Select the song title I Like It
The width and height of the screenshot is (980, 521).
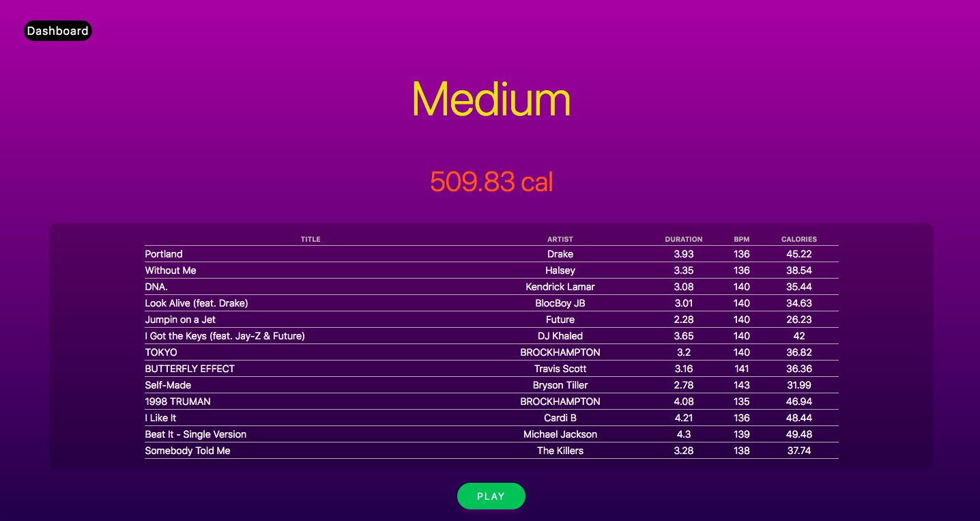tap(160, 418)
